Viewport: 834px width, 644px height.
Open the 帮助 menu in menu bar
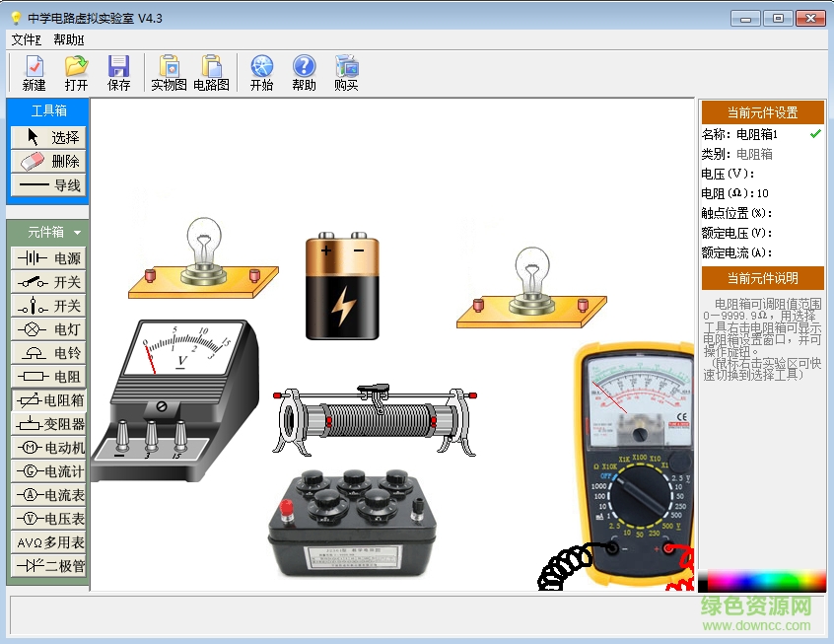(69, 39)
